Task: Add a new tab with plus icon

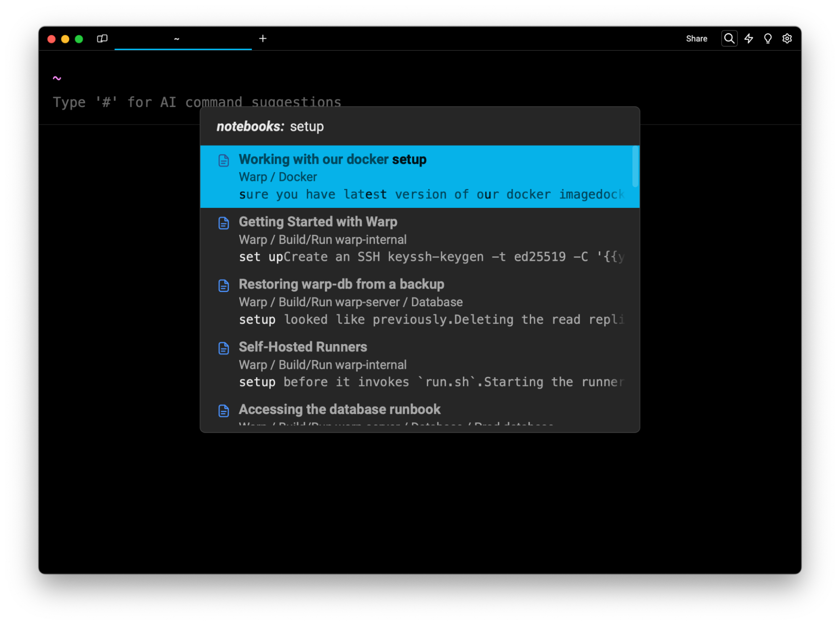Action: [x=263, y=39]
